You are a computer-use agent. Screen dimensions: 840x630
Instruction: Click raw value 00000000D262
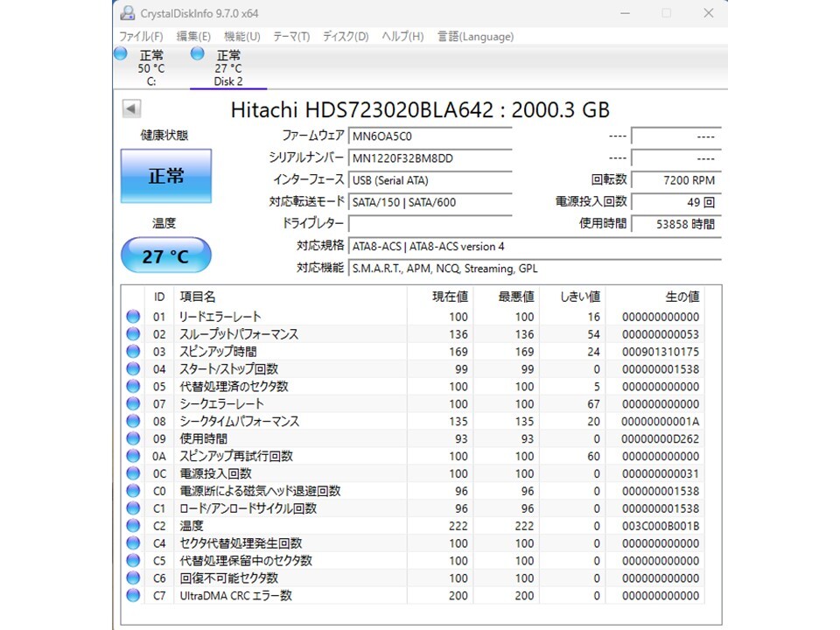pos(661,438)
